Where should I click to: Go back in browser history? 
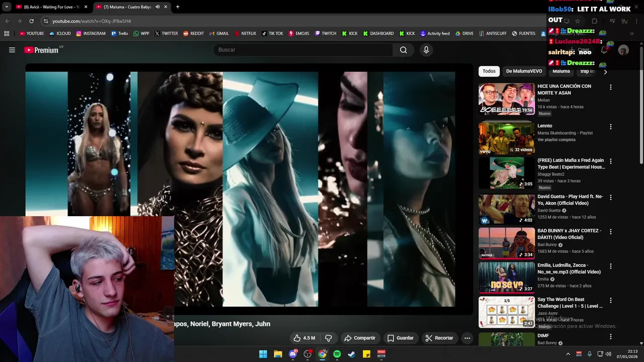click(x=7, y=21)
